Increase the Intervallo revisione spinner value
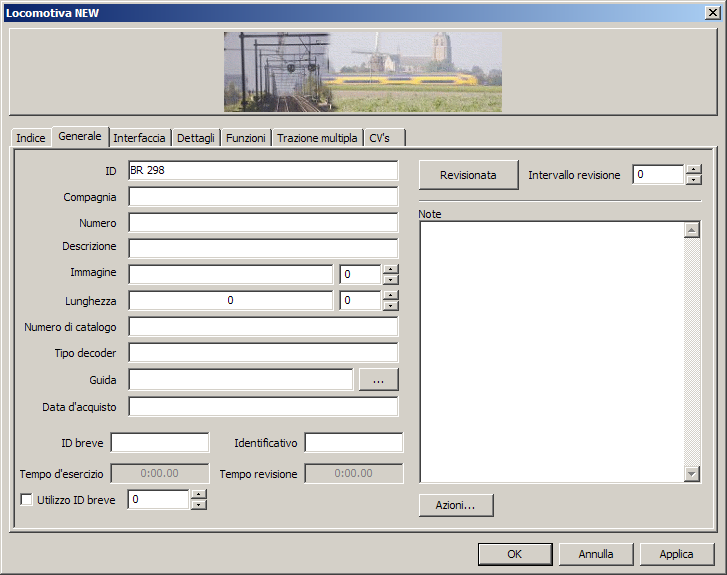 (x=694, y=170)
